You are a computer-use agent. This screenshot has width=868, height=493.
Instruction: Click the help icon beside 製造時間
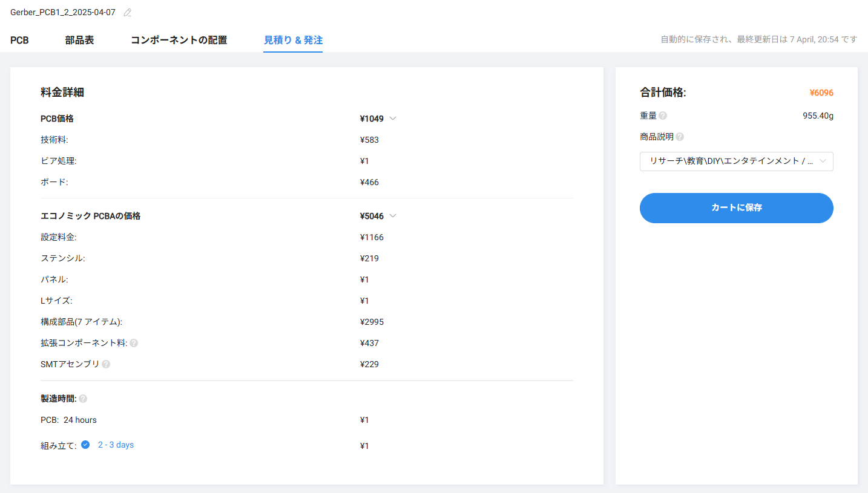[x=83, y=399]
